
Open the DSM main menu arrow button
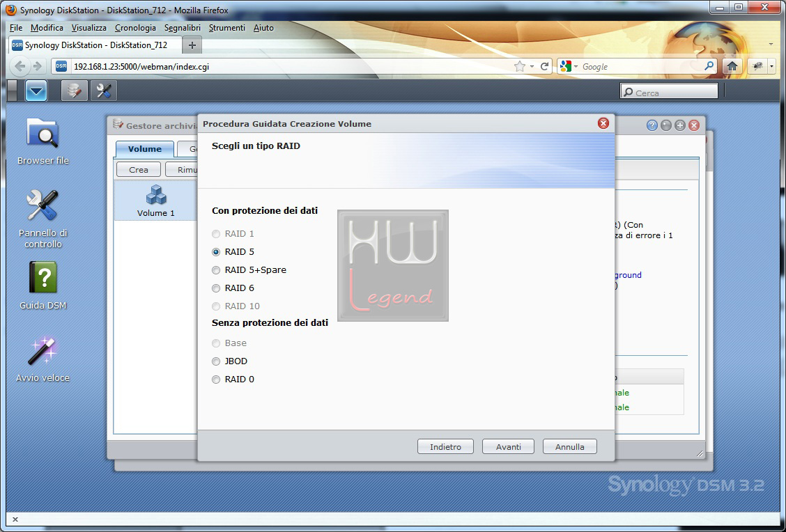36,91
